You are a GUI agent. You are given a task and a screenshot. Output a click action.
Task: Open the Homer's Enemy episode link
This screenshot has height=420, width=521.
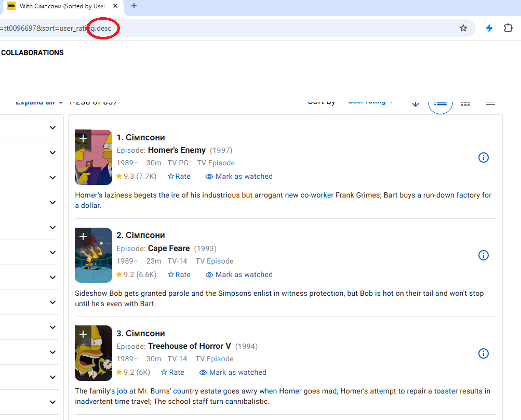(x=177, y=150)
